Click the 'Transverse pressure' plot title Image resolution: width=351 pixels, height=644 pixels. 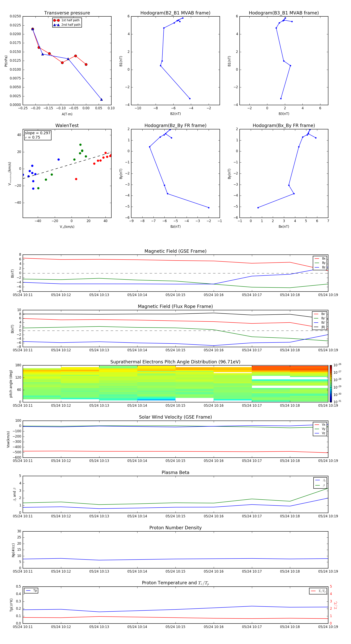67,13
